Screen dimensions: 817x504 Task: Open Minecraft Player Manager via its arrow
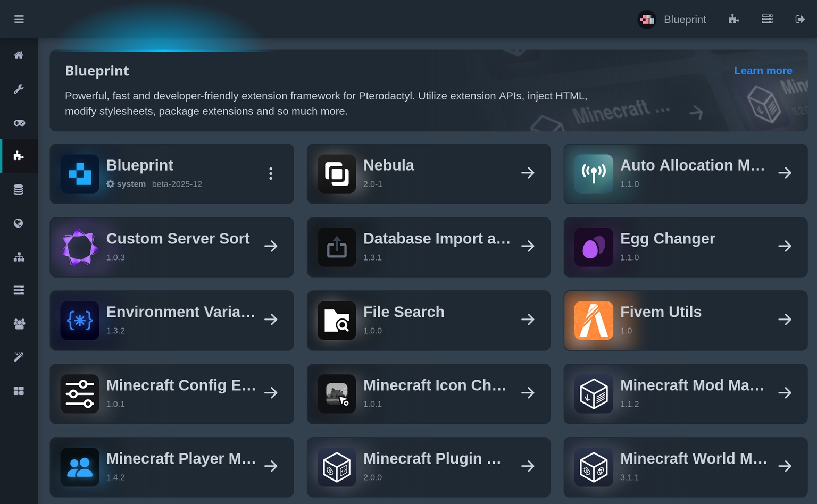(x=271, y=466)
